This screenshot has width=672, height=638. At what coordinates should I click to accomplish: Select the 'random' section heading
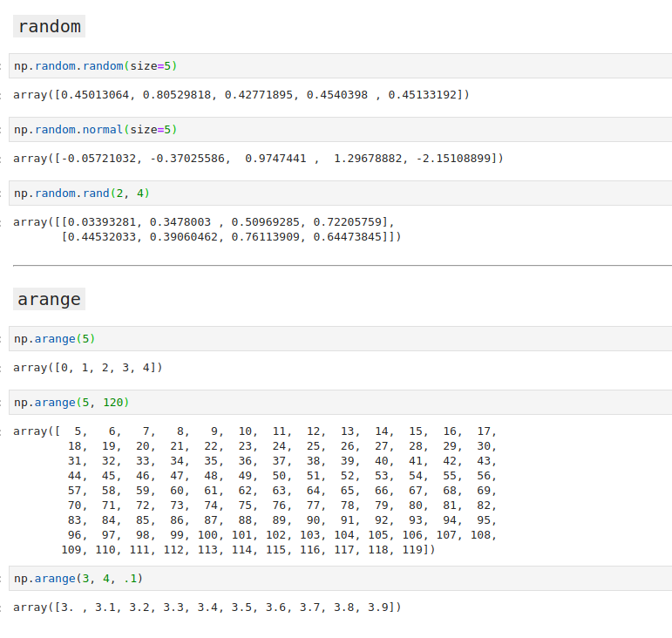[50, 26]
